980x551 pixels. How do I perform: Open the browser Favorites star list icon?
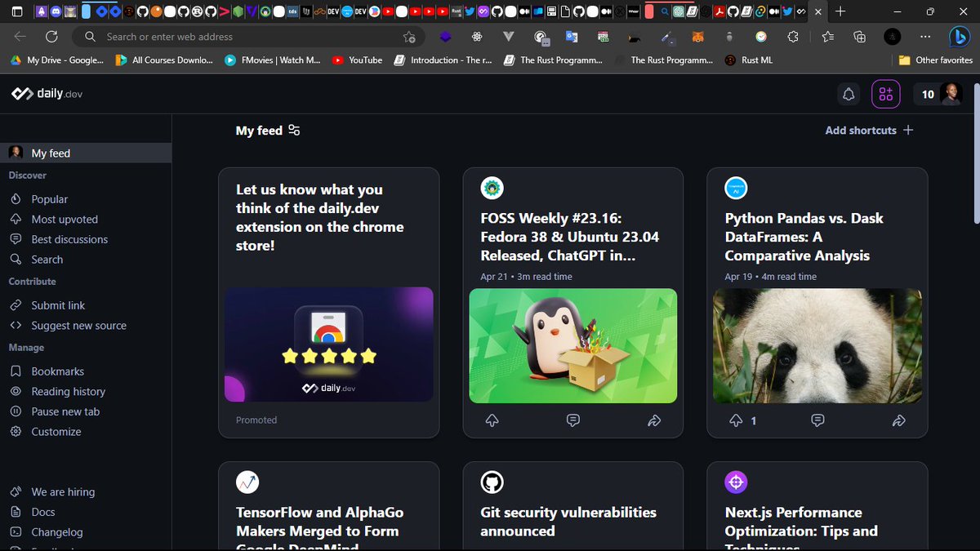827,37
